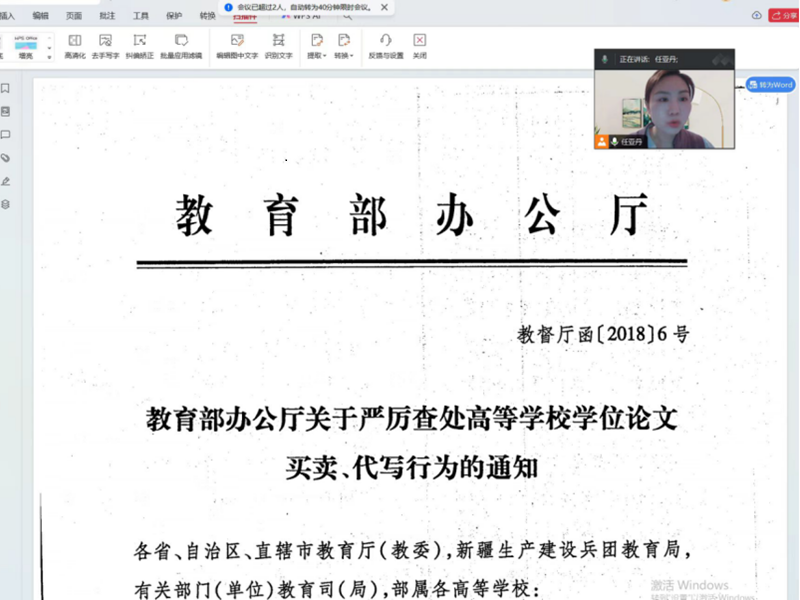
Task: Click the speaker video thumbnail
Action: pyautogui.click(x=663, y=102)
